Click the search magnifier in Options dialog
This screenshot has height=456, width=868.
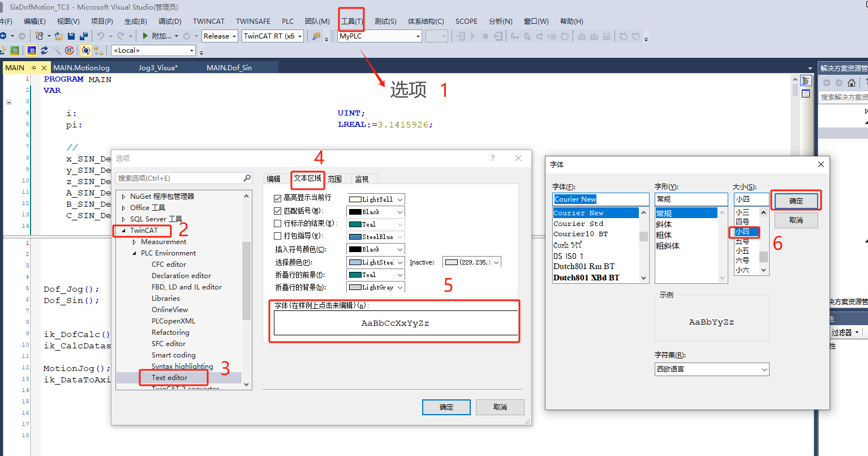(x=247, y=178)
